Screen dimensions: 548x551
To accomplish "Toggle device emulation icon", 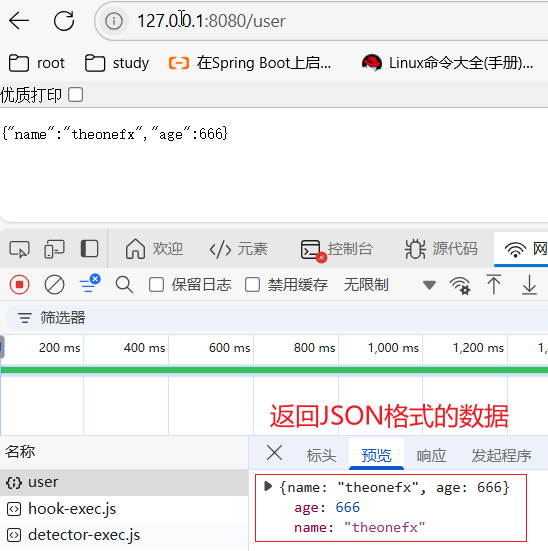I will [54, 249].
